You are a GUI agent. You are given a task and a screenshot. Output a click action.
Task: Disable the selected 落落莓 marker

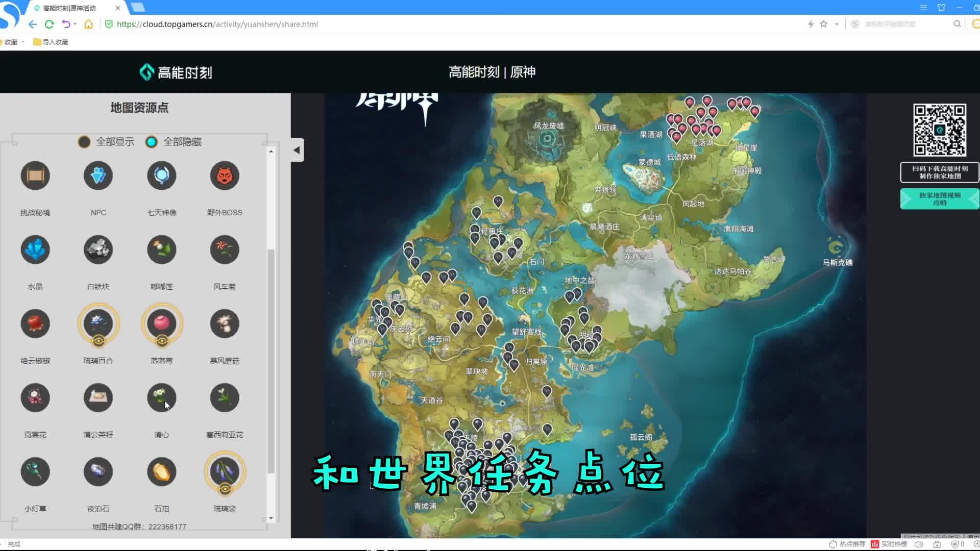(x=162, y=323)
